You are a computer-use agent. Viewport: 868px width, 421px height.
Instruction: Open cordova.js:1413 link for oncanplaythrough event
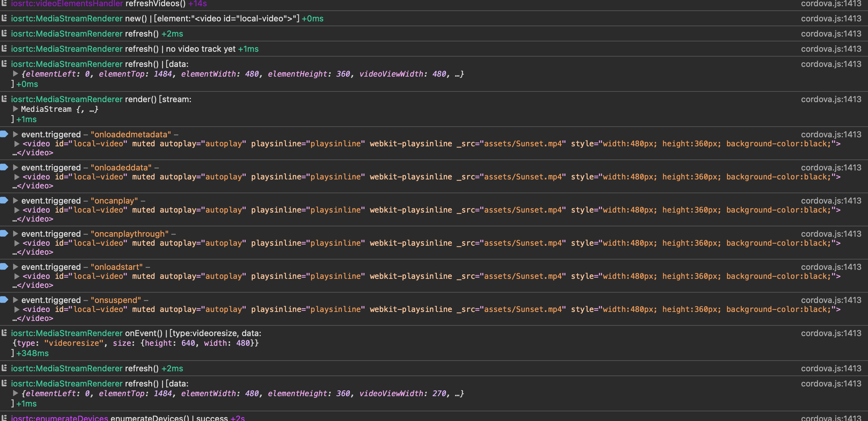[x=831, y=234]
